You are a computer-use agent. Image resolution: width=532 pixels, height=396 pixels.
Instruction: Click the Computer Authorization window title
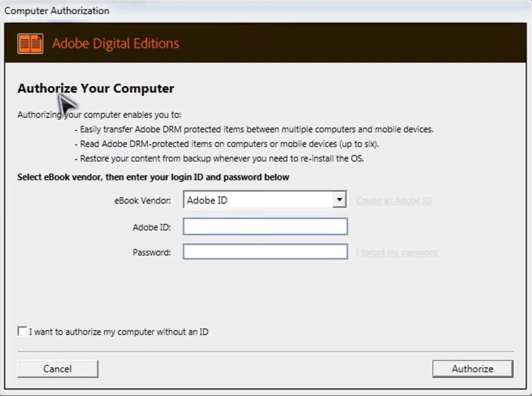tap(57, 11)
